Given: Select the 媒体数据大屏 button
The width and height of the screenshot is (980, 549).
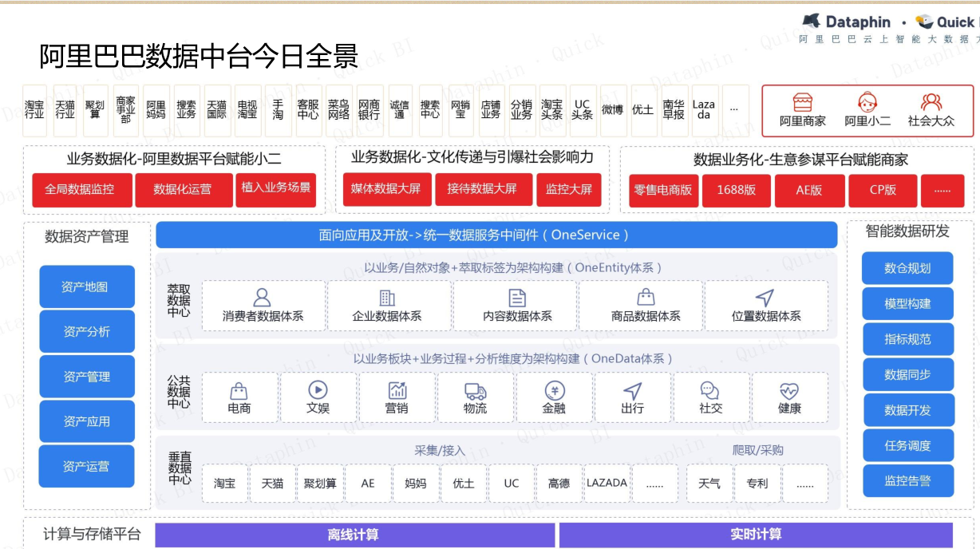Looking at the screenshot, I should pyautogui.click(x=386, y=190).
